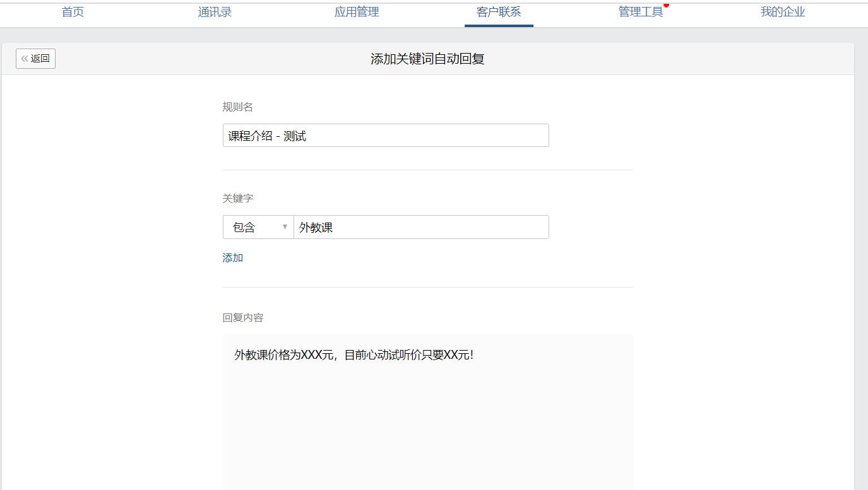Click inside the 回复内容 text area

pos(427,412)
